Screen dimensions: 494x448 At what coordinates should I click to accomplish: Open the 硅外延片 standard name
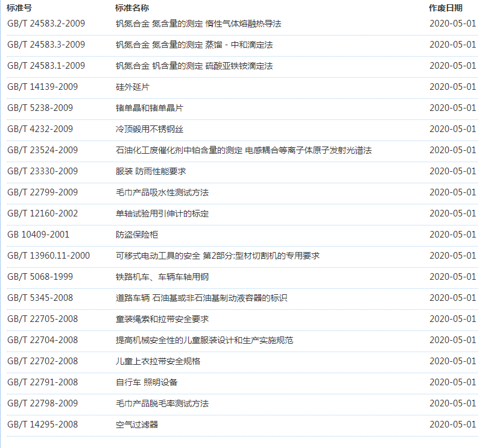click(132, 87)
